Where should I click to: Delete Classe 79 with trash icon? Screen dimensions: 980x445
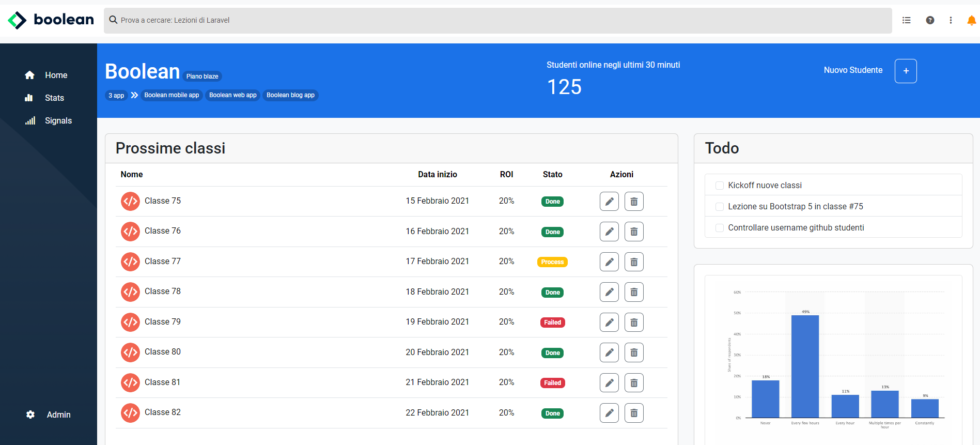tap(634, 323)
